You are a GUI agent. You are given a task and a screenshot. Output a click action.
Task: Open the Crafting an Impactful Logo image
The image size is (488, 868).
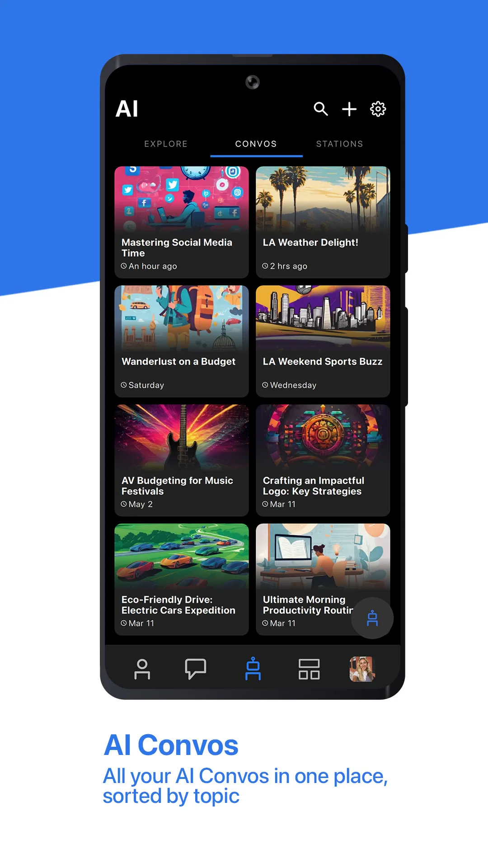click(323, 437)
